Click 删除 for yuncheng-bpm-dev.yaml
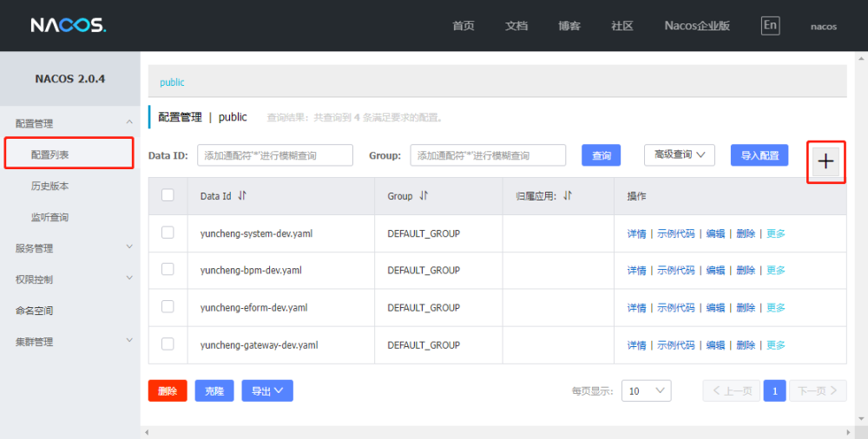 coord(746,270)
